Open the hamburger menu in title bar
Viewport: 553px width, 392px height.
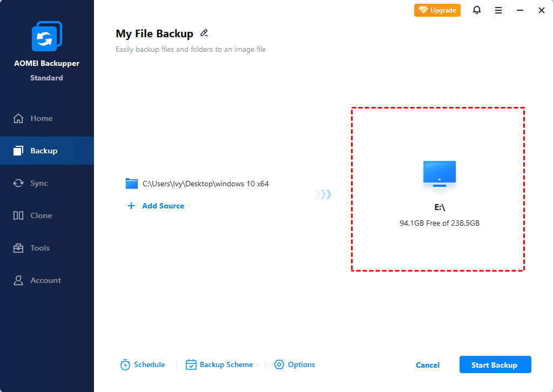(498, 10)
